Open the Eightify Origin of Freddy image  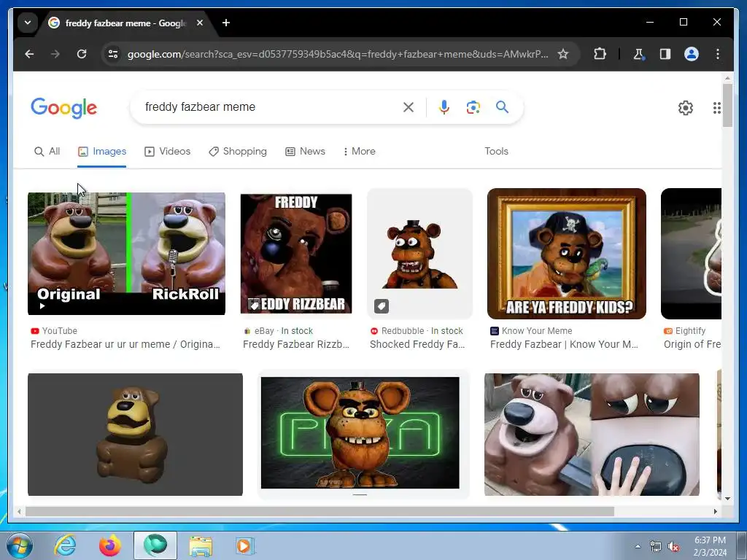(x=691, y=253)
